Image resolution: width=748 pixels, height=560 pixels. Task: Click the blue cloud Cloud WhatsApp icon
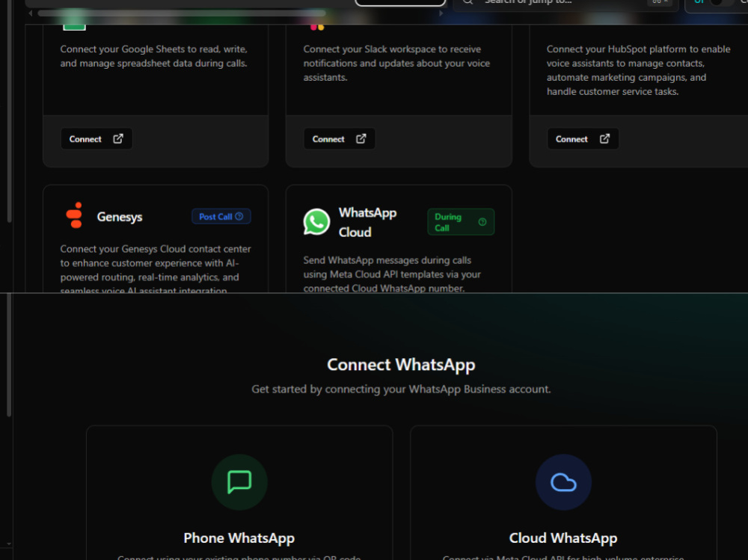tap(563, 482)
